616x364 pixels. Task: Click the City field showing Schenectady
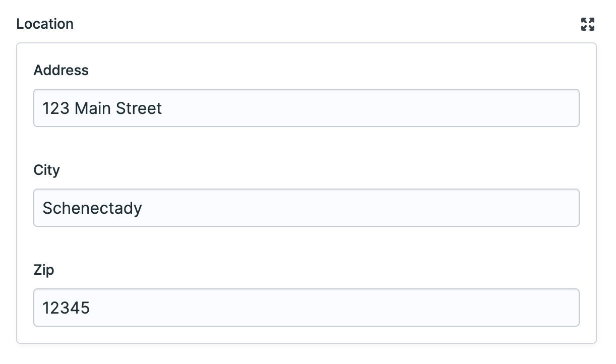(x=306, y=207)
